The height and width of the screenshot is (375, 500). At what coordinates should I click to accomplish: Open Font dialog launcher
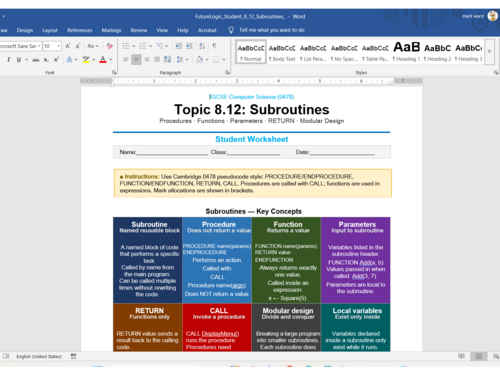pos(114,72)
